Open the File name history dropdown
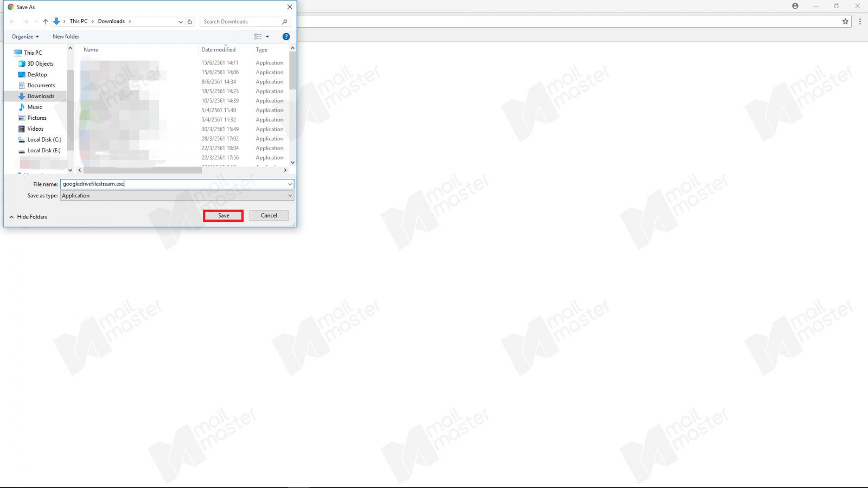This screenshot has width=868, height=488. 290,184
